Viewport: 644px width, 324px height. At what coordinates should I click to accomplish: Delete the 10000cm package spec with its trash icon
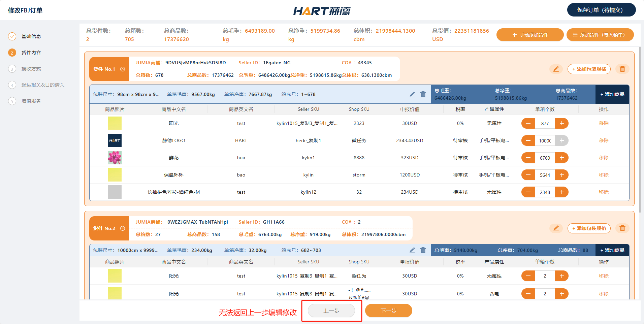click(x=423, y=250)
